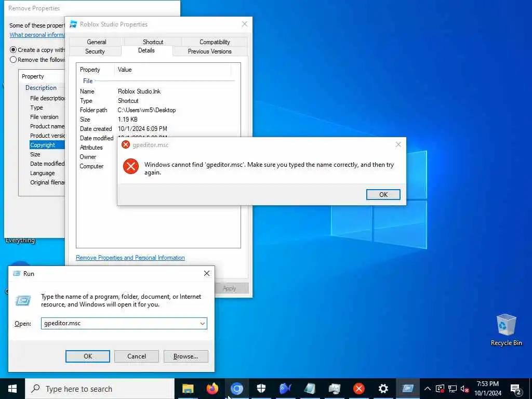This screenshot has height=399, width=532.
Task: Select the Attributes row in Details
Action: pyautogui.click(x=91, y=148)
